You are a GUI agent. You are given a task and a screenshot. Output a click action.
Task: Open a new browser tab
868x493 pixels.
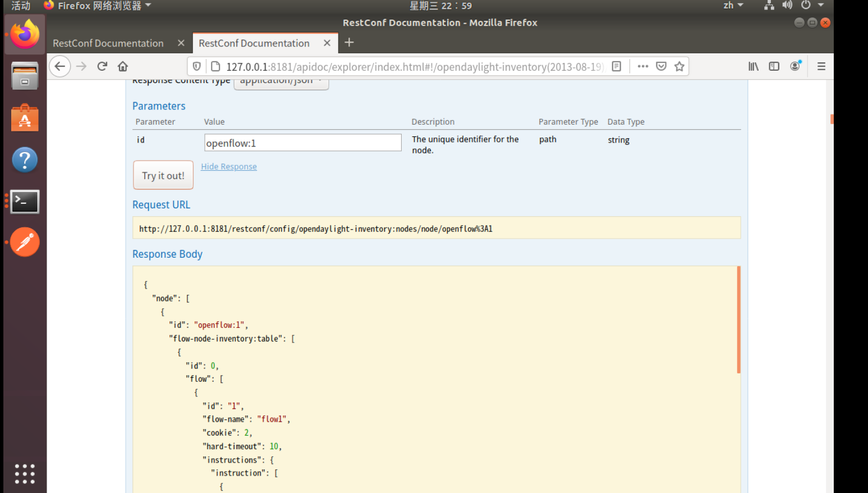pyautogui.click(x=349, y=43)
